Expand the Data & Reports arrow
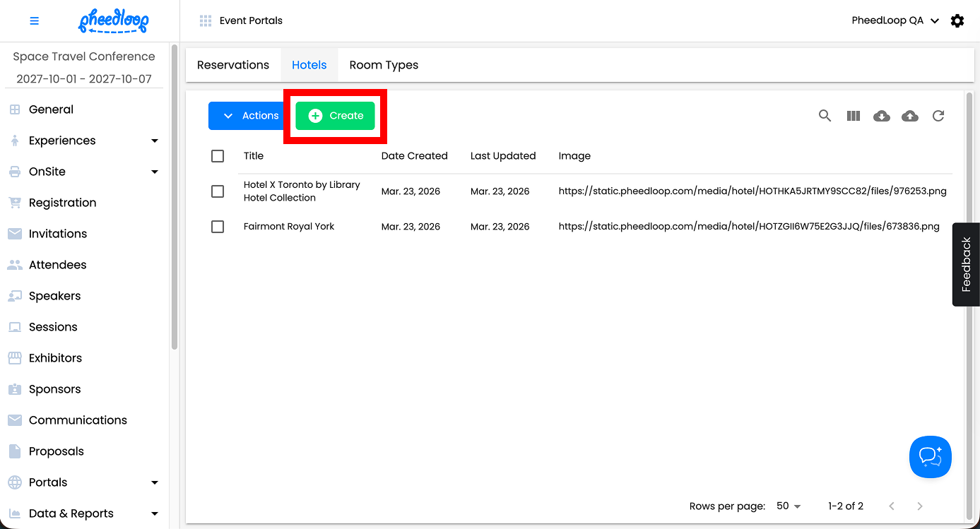 [155, 513]
